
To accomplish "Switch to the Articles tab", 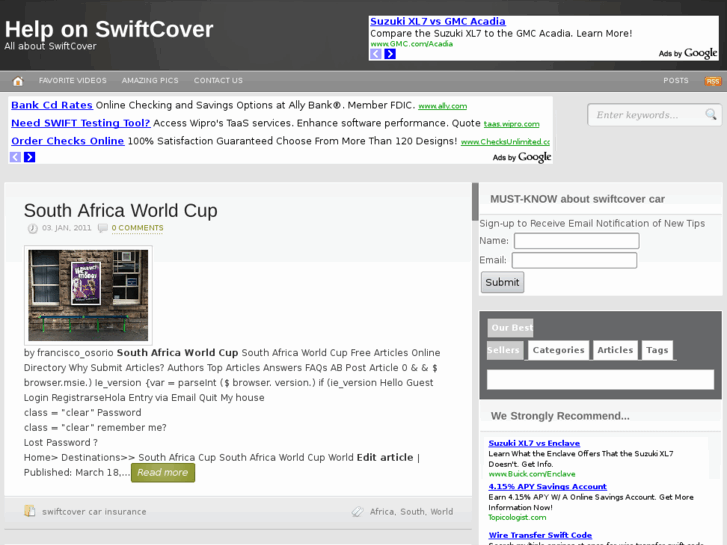I will (x=615, y=350).
